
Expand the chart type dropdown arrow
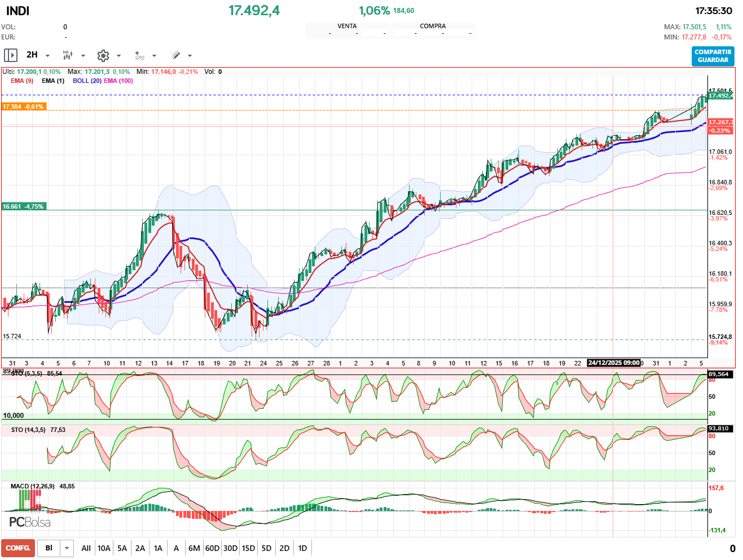83,56
